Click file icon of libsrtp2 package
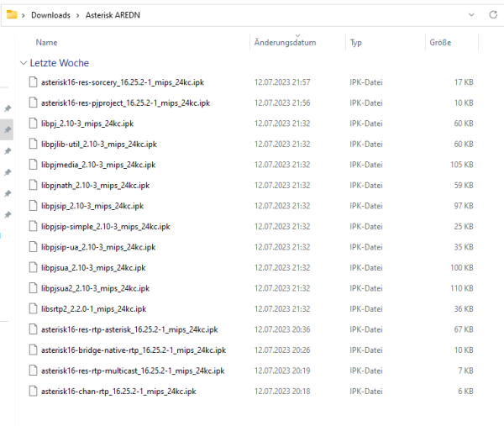This screenshot has width=504, height=426. [x=33, y=308]
